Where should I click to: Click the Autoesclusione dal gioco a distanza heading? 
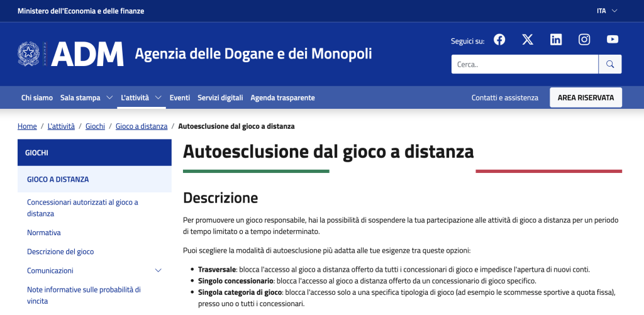[x=328, y=152]
